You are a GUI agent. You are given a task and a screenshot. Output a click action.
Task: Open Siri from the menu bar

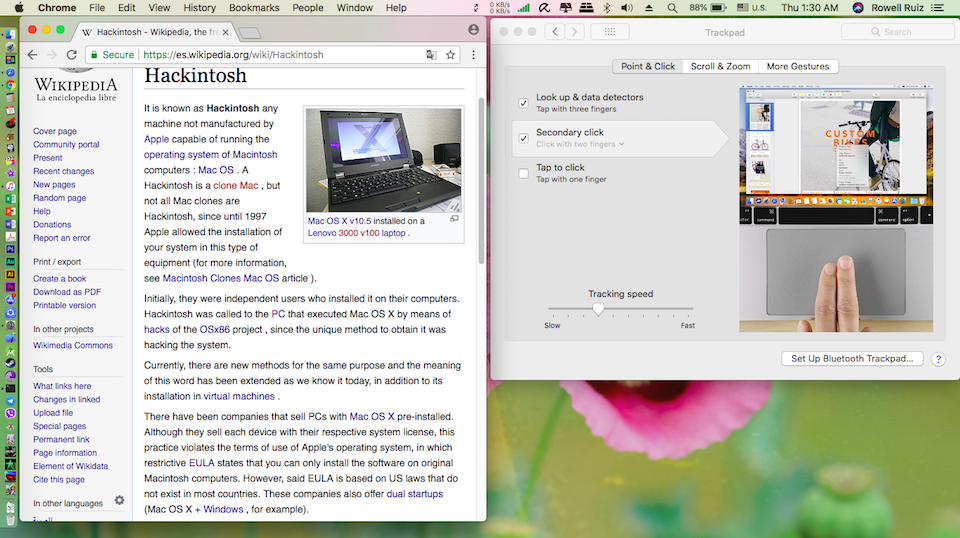click(858, 8)
